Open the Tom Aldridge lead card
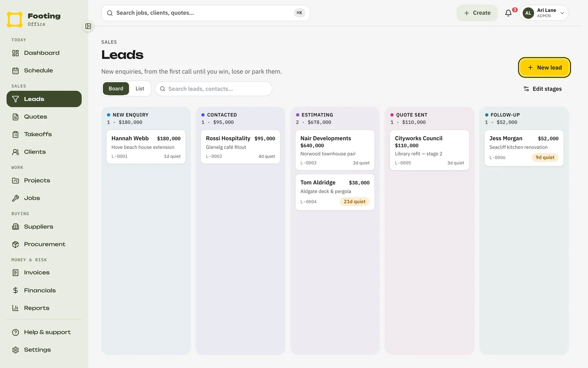This screenshot has height=368, width=588. (x=335, y=192)
